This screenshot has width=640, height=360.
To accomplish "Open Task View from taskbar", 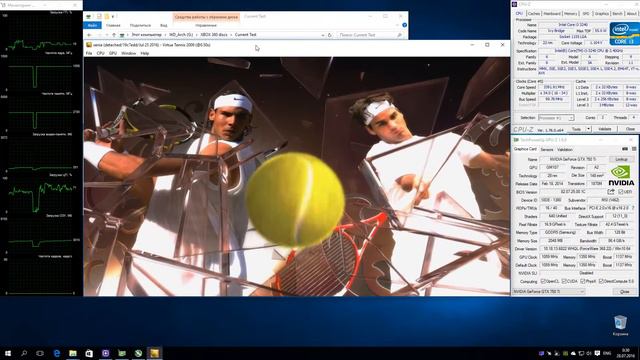I will tap(40, 353).
